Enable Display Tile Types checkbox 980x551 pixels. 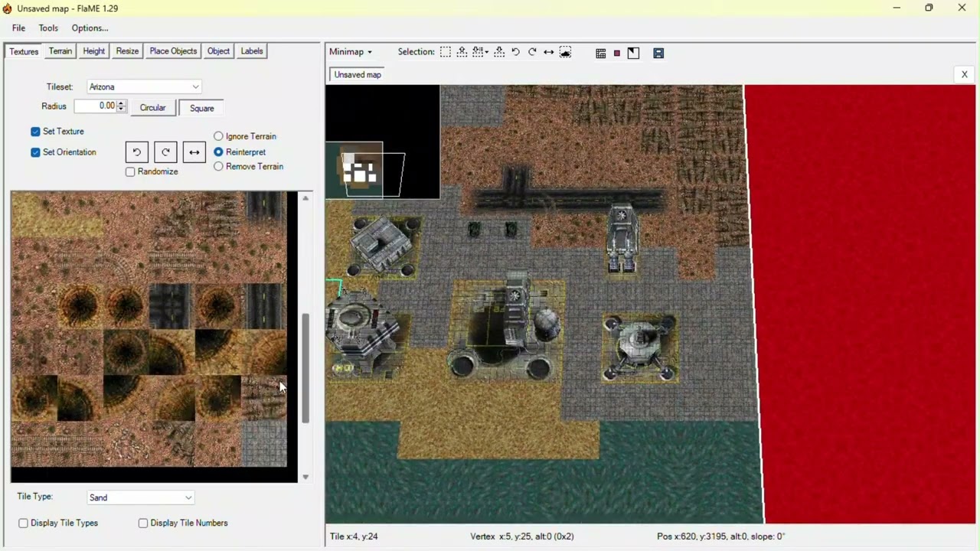(23, 523)
